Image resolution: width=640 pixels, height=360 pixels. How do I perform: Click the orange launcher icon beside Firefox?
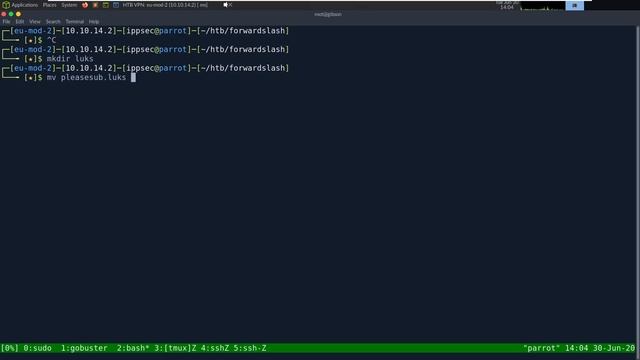(95, 5)
